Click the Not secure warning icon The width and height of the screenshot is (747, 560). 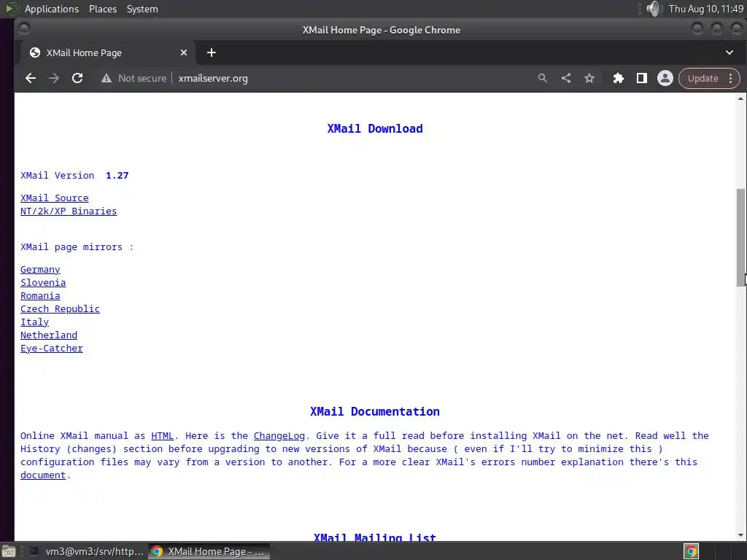click(107, 78)
